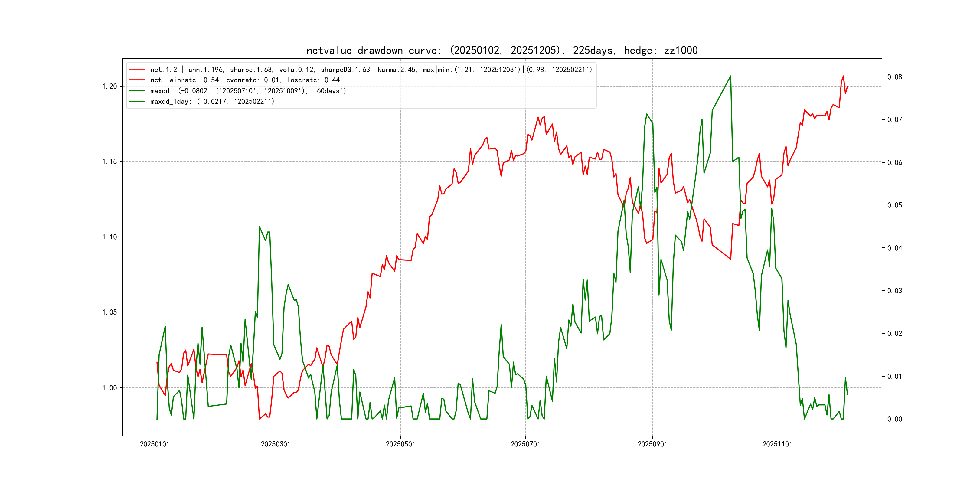This screenshot has width=980, height=490.
Task: Click the 20251101 x-axis date label
Action: [777, 444]
